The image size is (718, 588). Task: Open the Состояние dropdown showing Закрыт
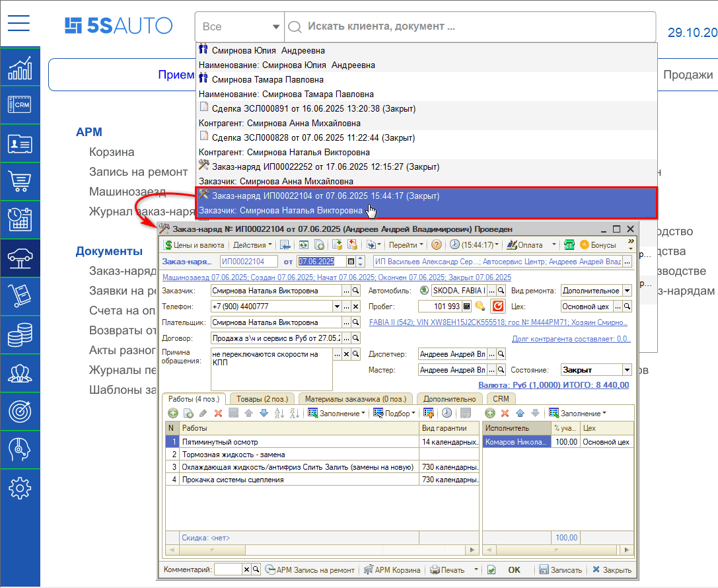627,371
